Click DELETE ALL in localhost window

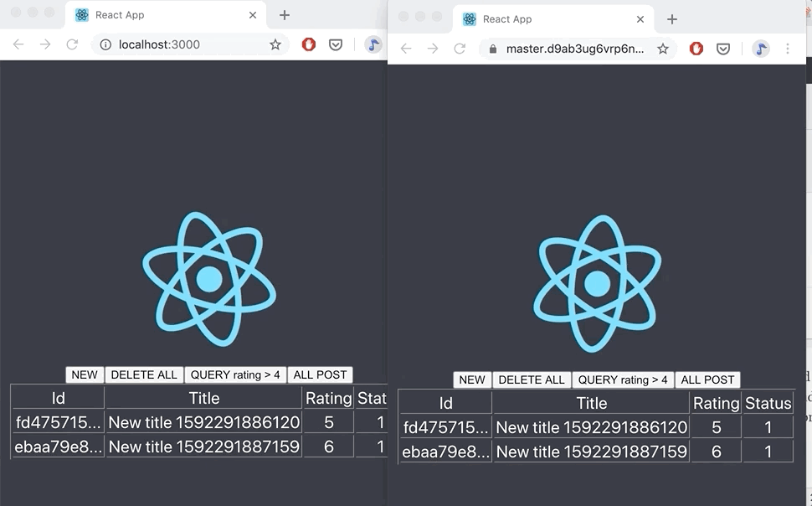[x=144, y=374]
